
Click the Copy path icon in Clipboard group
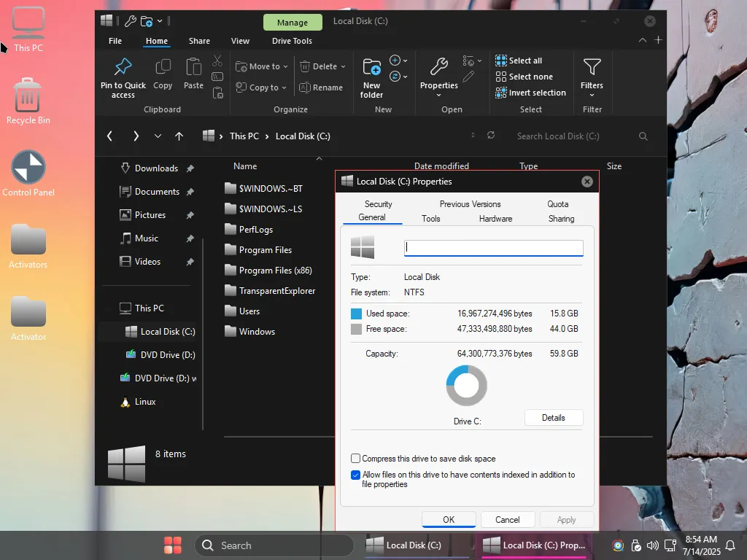(217, 77)
